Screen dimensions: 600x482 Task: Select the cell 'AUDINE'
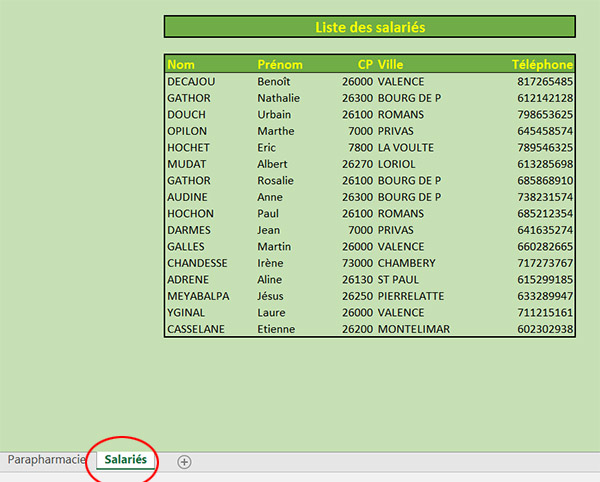point(187,197)
